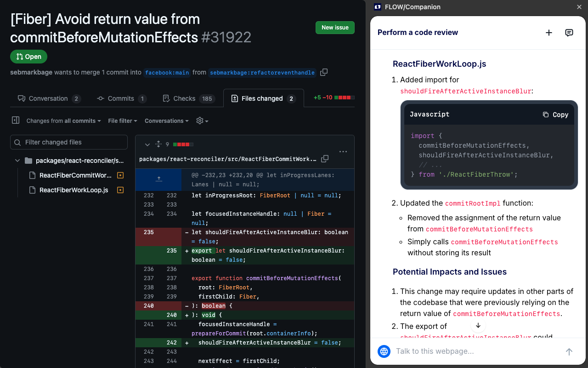Click the FLOW/Companion logo icon

(x=378, y=7)
